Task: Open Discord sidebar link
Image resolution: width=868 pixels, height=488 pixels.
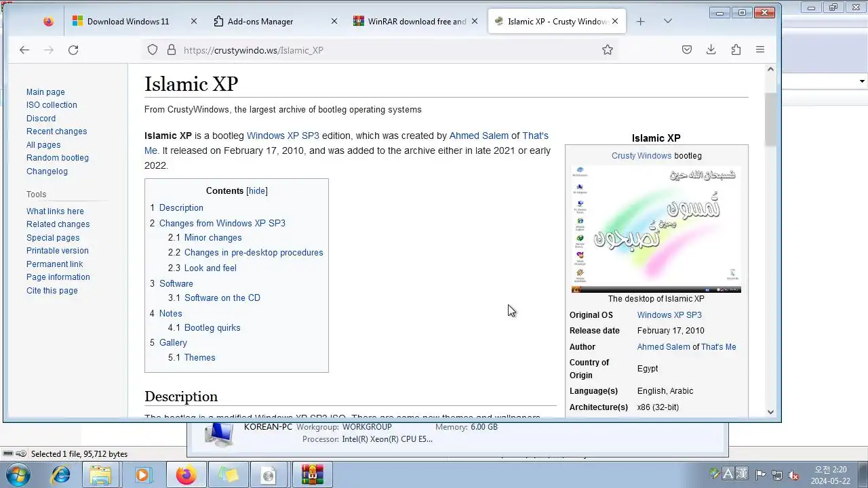Action: pos(41,119)
